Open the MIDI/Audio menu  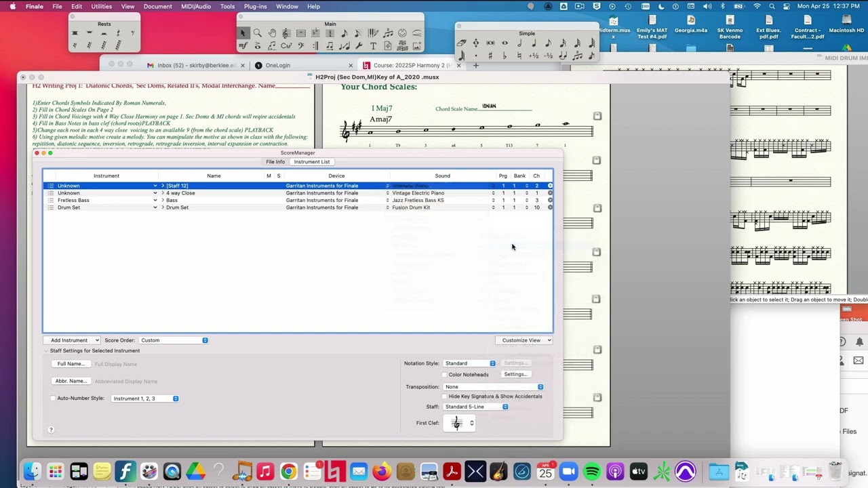point(196,7)
